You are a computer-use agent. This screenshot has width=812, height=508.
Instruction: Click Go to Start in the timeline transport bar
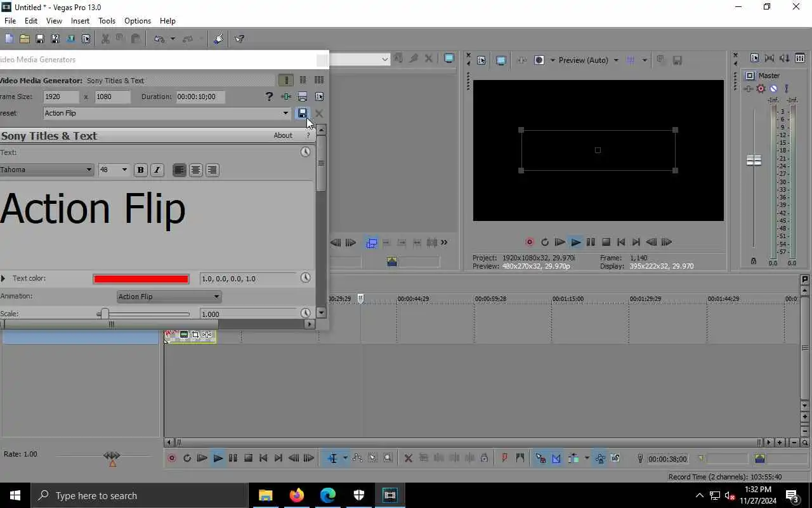pos(263,458)
